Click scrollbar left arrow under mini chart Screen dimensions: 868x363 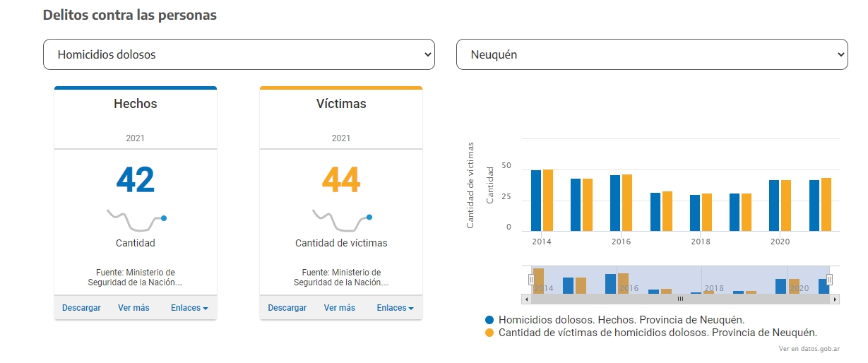(x=525, y=299)
